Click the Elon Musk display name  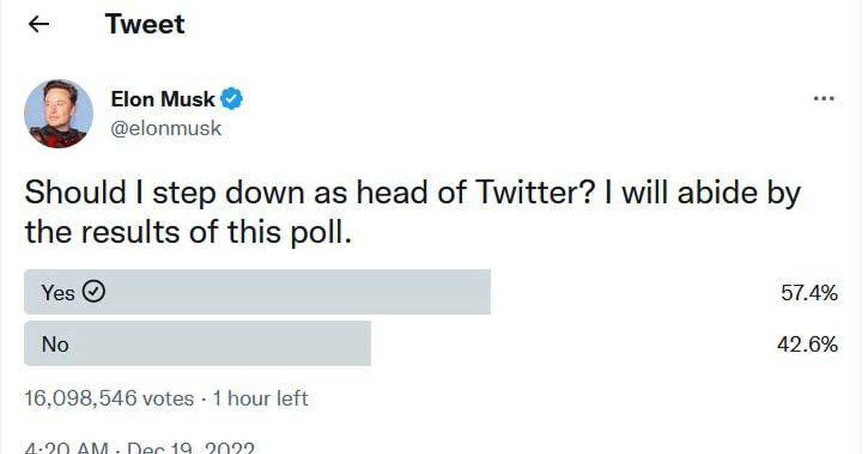163,99
